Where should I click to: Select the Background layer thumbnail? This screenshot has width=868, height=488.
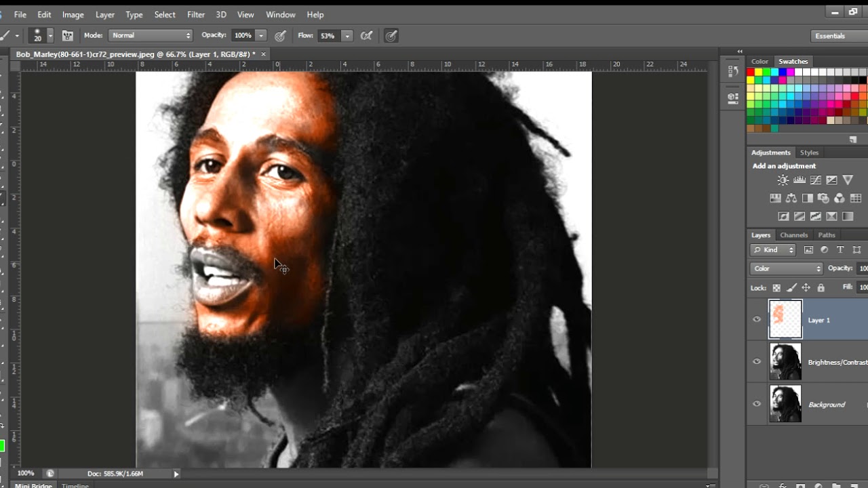pos(785,404)
